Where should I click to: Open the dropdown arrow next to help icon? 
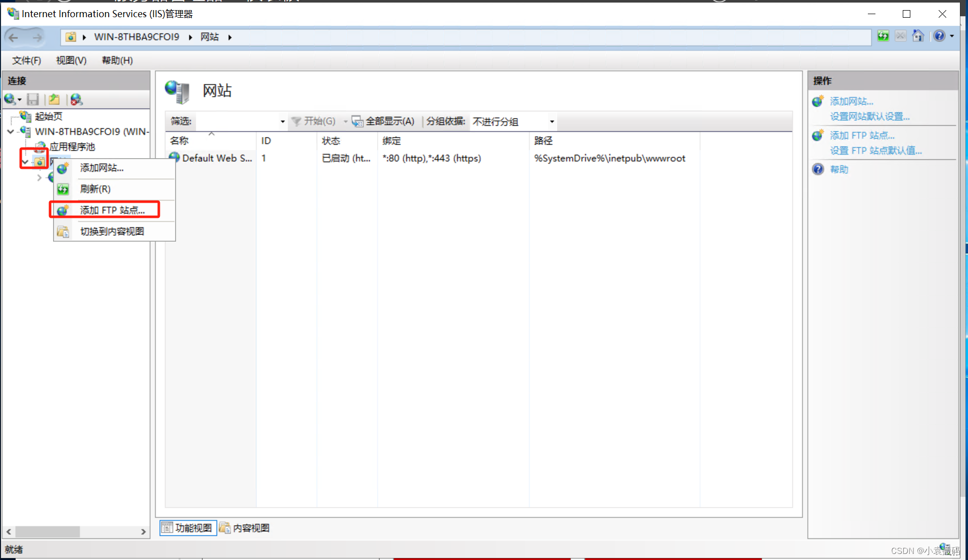pyautogui.click(x=952, y=36)
